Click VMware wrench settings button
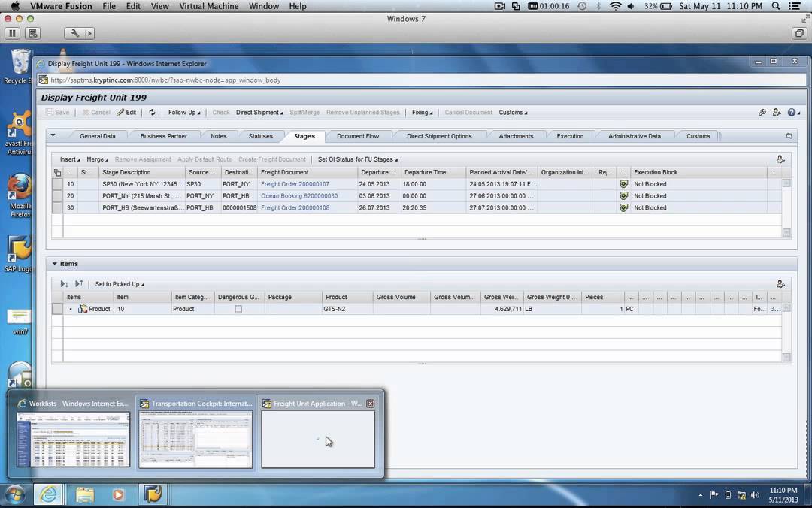 [x=74, y=33]
